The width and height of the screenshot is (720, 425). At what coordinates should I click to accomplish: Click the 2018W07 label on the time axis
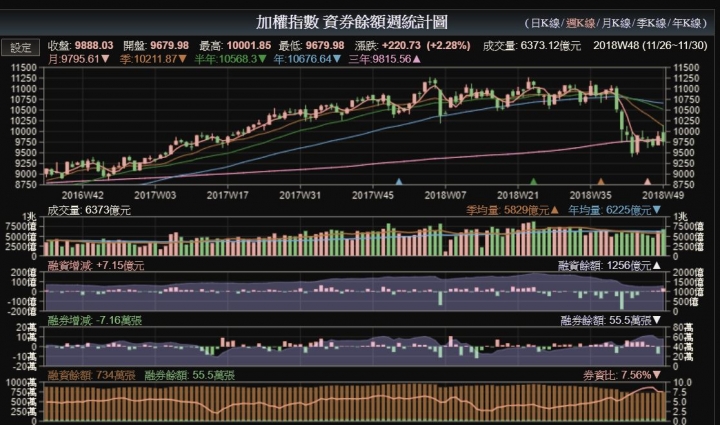[445, 195]
